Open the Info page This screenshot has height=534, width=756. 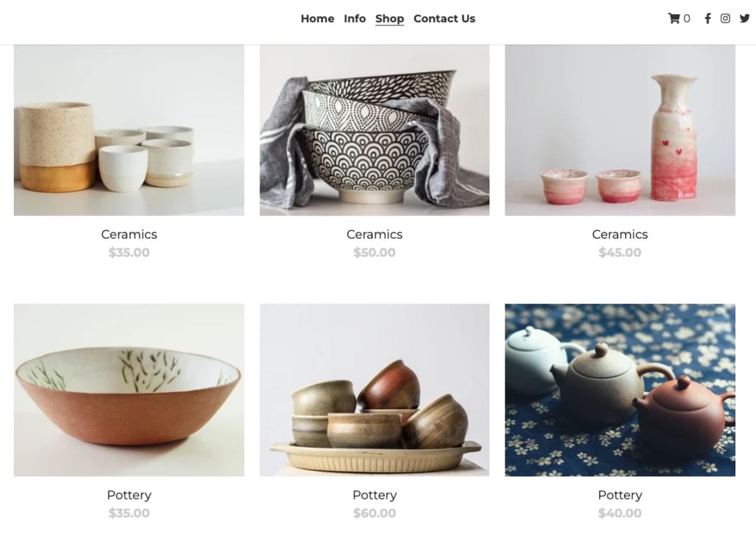click(355, 18)
